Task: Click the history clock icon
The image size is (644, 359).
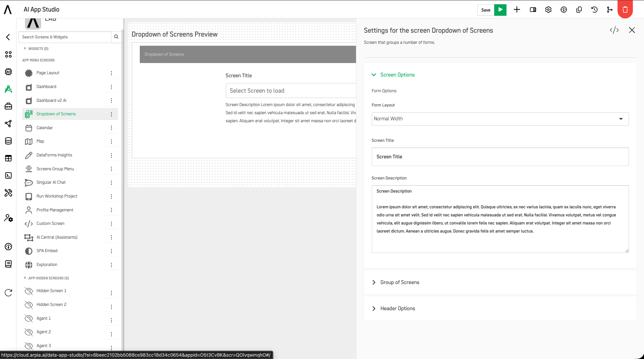Action: pyautogui.click(x=594, y=10)
